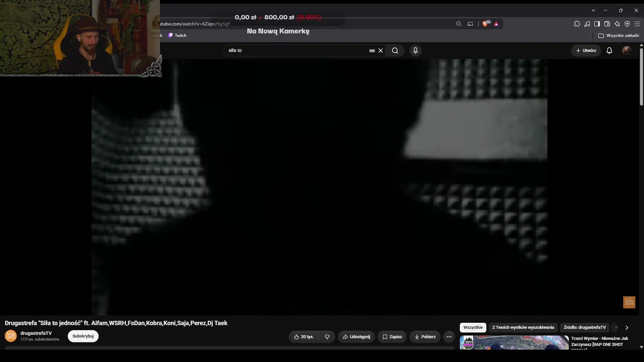The height and width of the screenshot is (362, 644).
Task: Start voice search with the microphone
Action: (415, 50)
